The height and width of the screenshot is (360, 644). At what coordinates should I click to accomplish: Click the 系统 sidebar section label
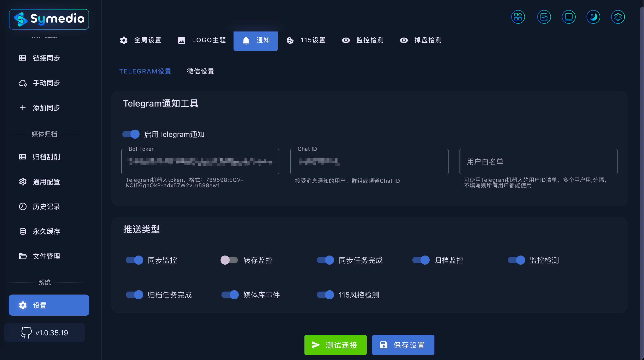44,282
